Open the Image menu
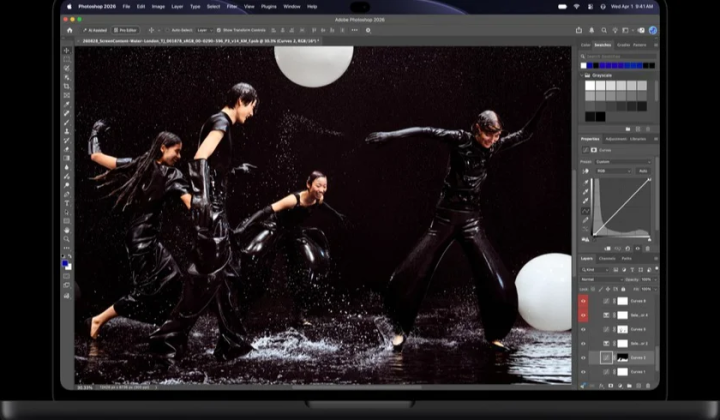The height and width of the screenshot is (420, 720). pos(158,6)
